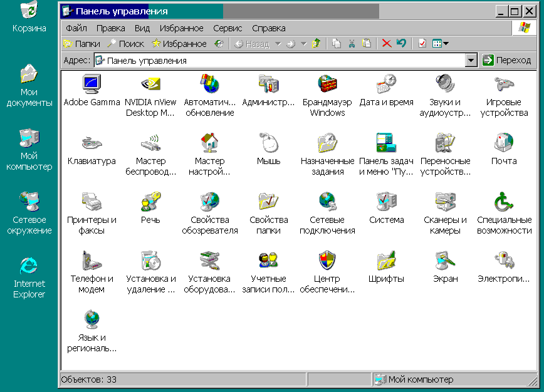Click the Cut scissors toolbar icon
This screenshot has height=392, width=544.
click(x=352, y=44)
